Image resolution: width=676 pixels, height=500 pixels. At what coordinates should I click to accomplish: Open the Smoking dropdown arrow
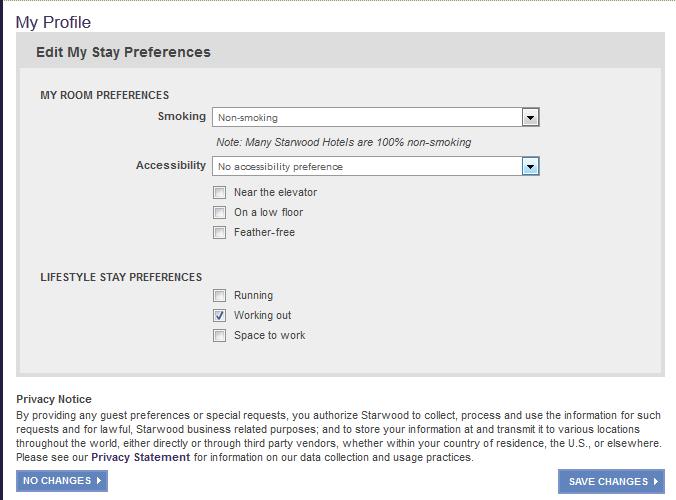click(x=531, y=118)
